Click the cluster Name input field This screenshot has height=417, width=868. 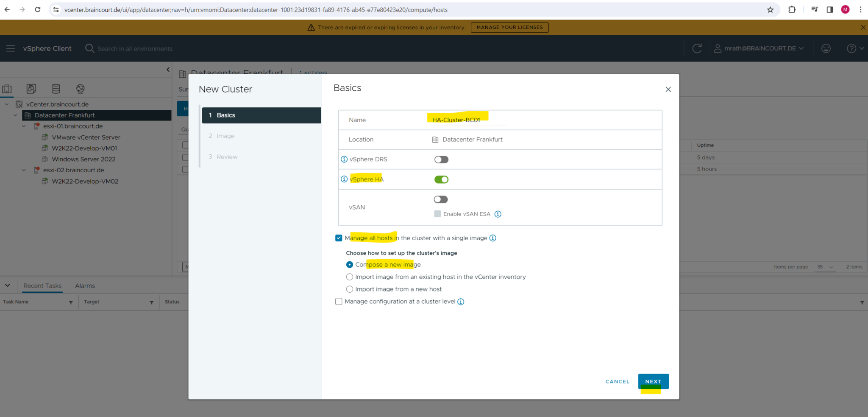click(466, 120)
